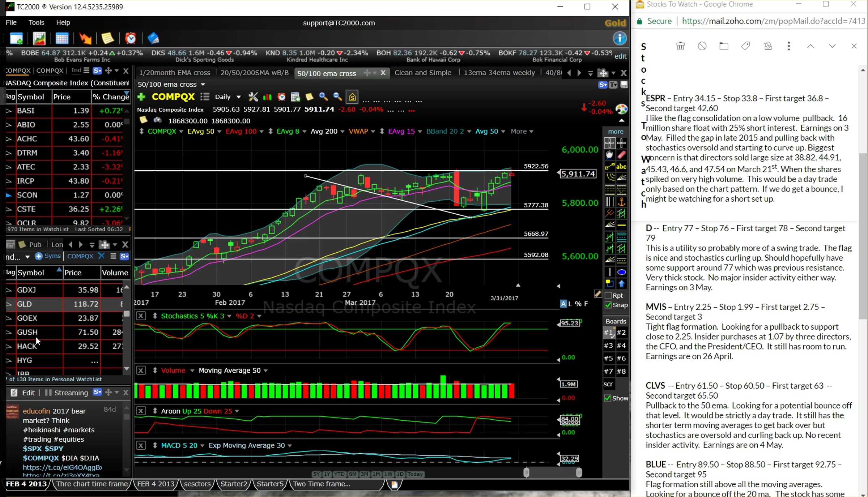This screenshot has width=868, height=497.
Task: Open the wrench chart tools icon
Action: 253,97
